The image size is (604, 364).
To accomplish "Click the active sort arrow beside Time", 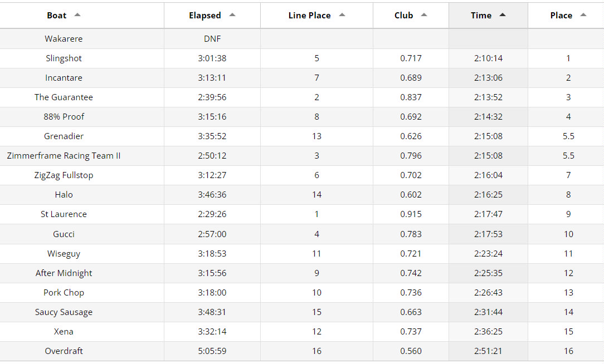I will tap(503, 15).
